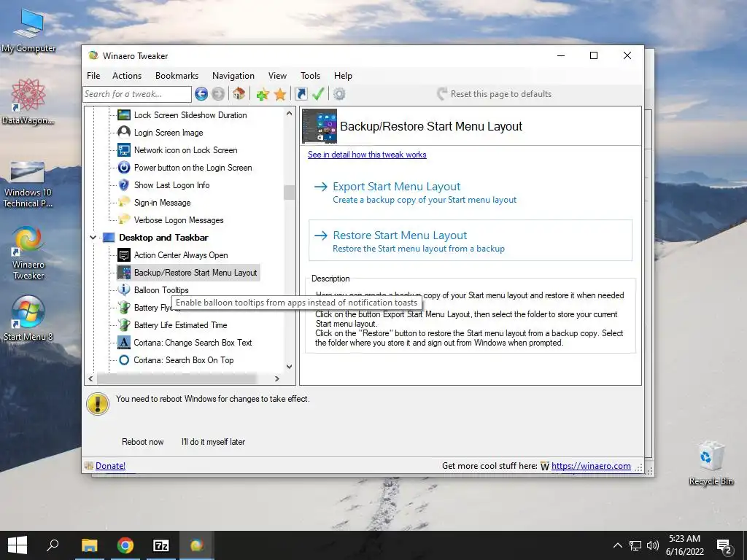Open the taskbar clock showing 5:23 AM
The height and width of the screenshot is (560, 747).
684,545
